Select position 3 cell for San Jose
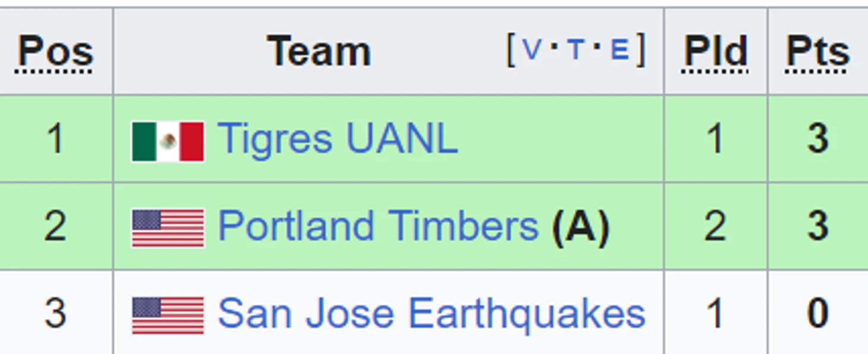Viewport: 868px width, 354px height. [x=55, y=312]
